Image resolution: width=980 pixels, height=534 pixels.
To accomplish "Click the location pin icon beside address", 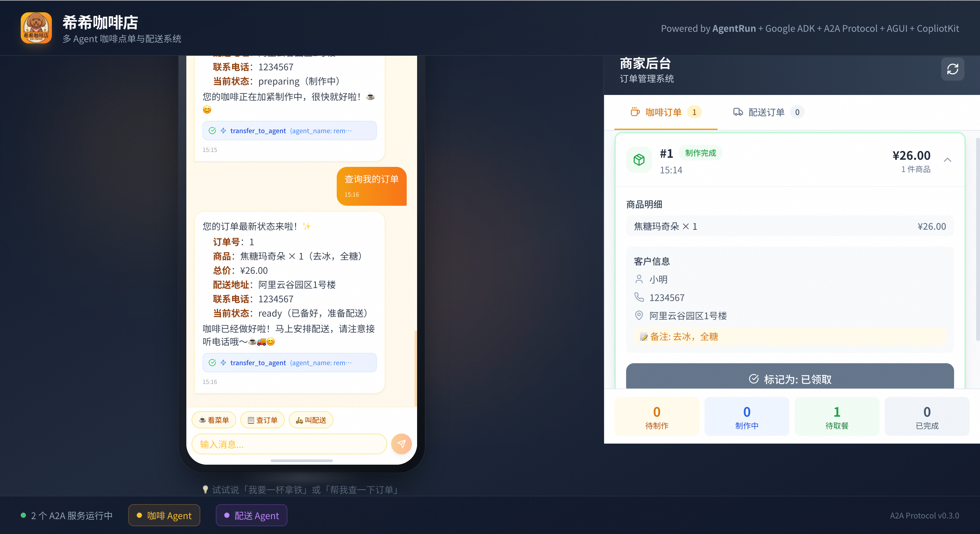I will click(639, 315).
